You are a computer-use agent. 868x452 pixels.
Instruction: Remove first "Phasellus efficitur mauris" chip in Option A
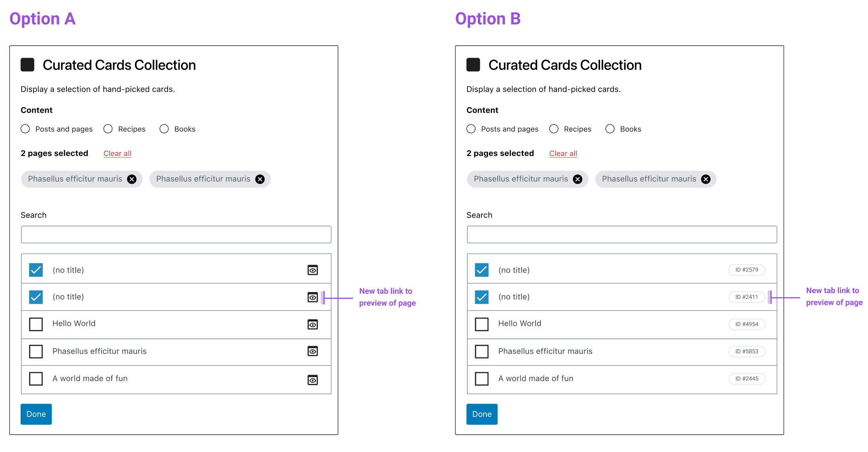coord(132,179)
